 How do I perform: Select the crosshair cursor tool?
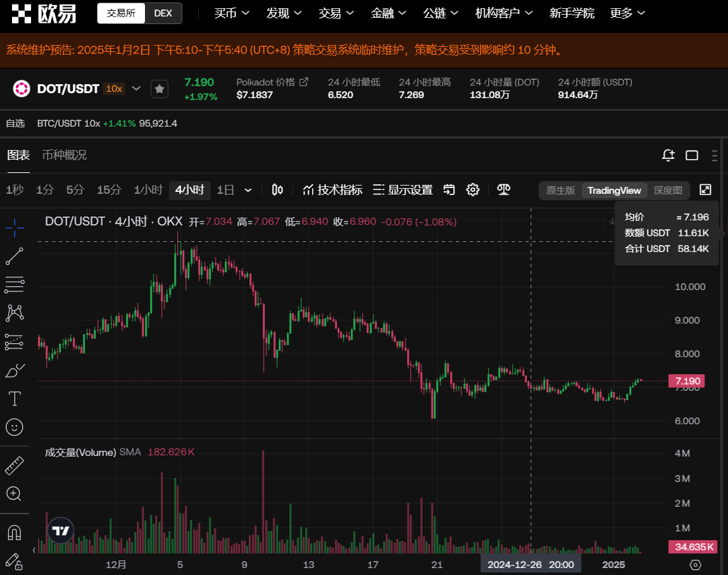point(15,225)
